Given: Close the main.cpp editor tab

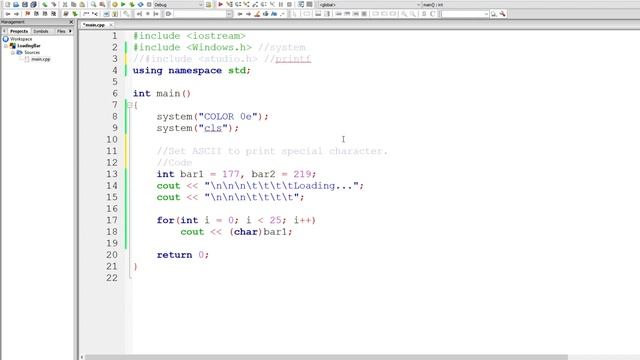Looking at the screenshot, I should tap(111, 25).
